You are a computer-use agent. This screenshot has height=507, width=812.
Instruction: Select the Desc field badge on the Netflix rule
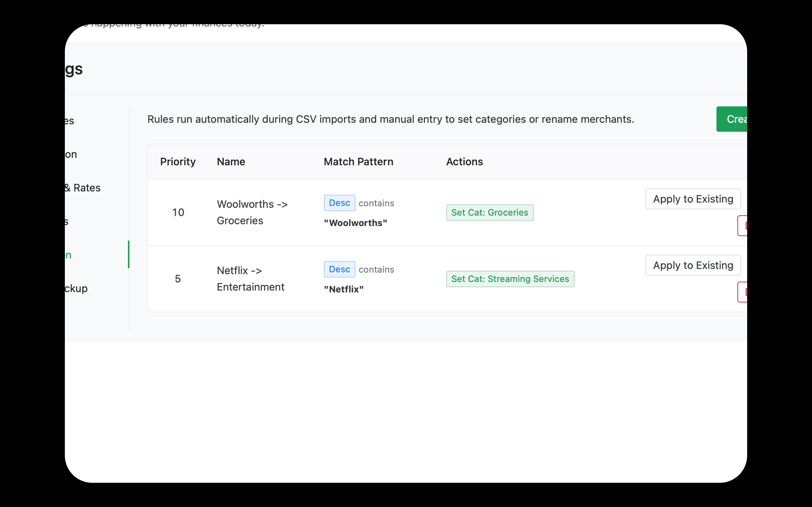[339, 269]
